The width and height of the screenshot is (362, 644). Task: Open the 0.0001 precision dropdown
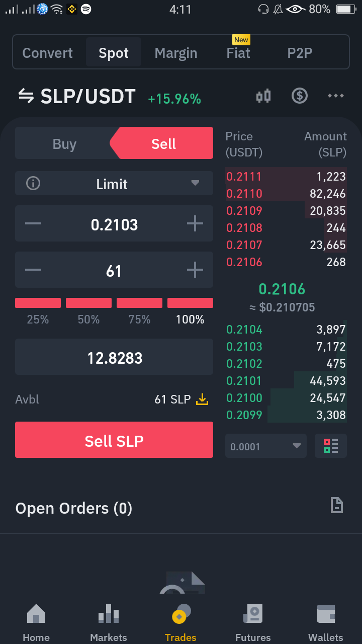(x=266, y=446)
